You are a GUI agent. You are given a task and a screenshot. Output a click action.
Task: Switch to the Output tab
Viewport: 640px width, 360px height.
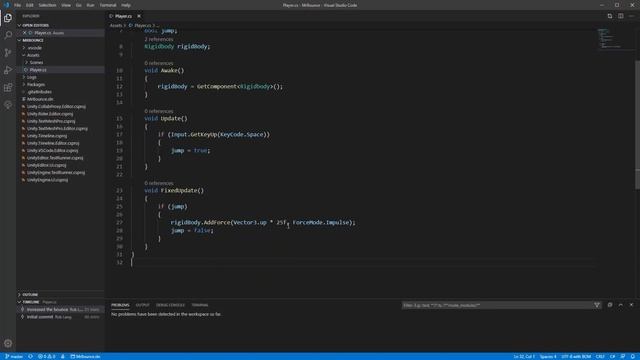pos(142,305)
